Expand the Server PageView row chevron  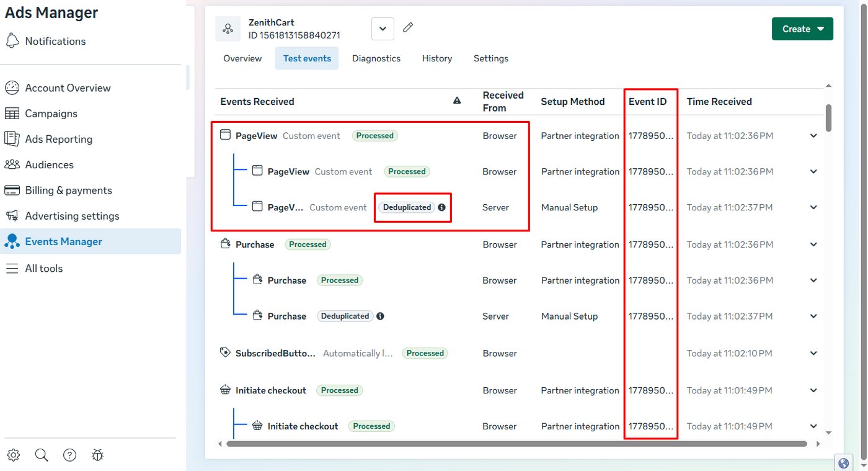coord(814,207)
